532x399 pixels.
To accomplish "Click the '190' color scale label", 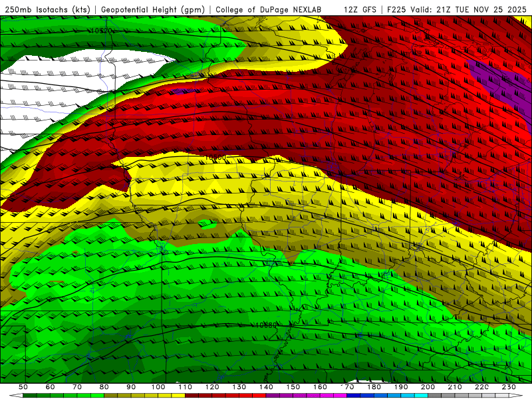I will tap(401, 387).
